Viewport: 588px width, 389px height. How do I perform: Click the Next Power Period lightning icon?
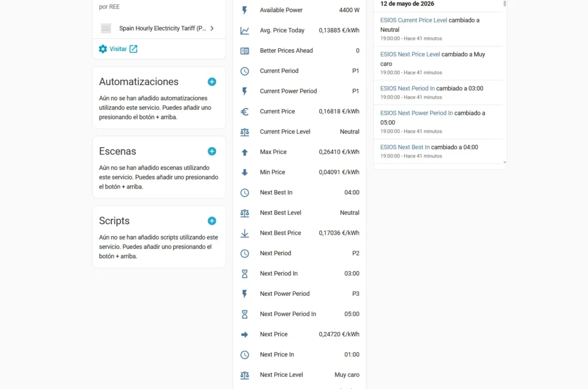[x=245, y=294]
